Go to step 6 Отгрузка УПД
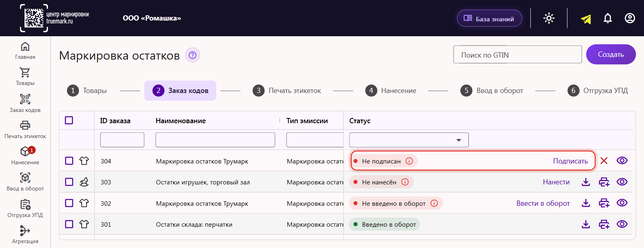Viewport: 644px width, 248px height. coord(598,91)
